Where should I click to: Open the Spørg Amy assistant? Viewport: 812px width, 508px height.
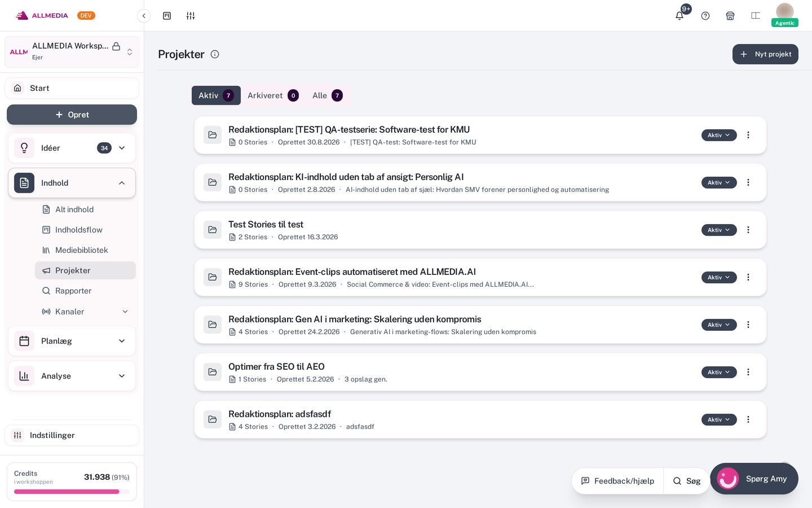(754, 479)
